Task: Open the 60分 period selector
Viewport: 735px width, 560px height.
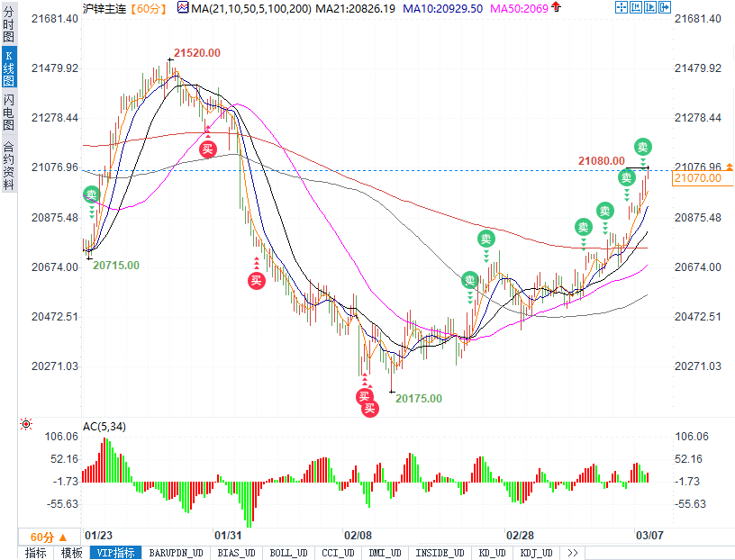Action: coord(49,537)
